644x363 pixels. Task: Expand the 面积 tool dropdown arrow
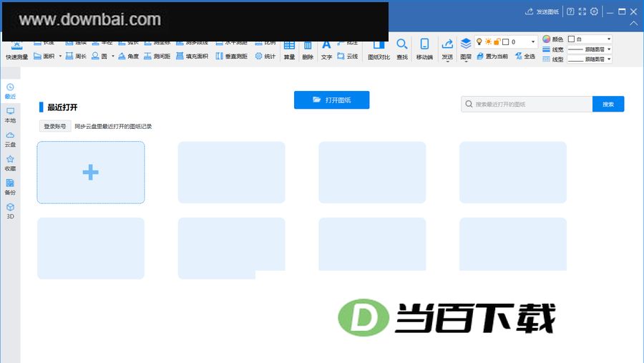point(60,56)
